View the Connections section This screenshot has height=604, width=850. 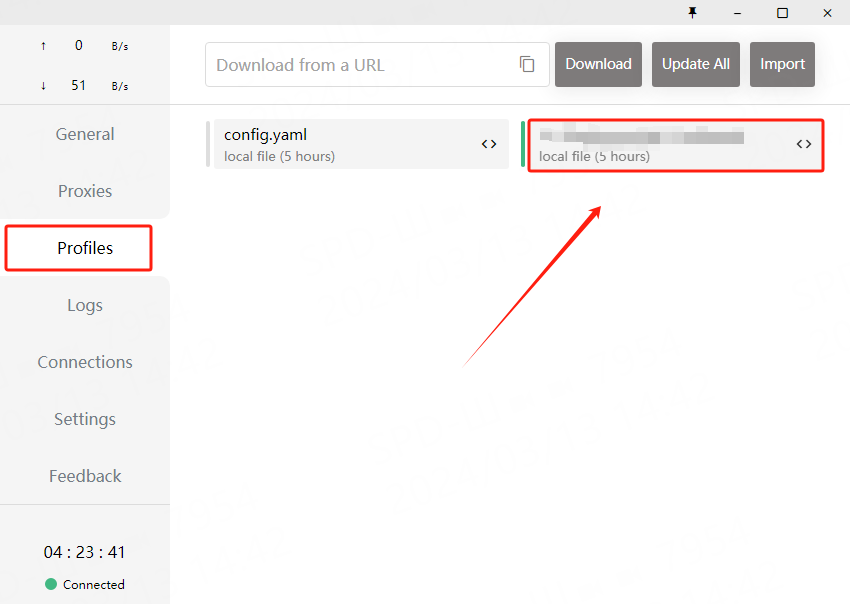85,362
